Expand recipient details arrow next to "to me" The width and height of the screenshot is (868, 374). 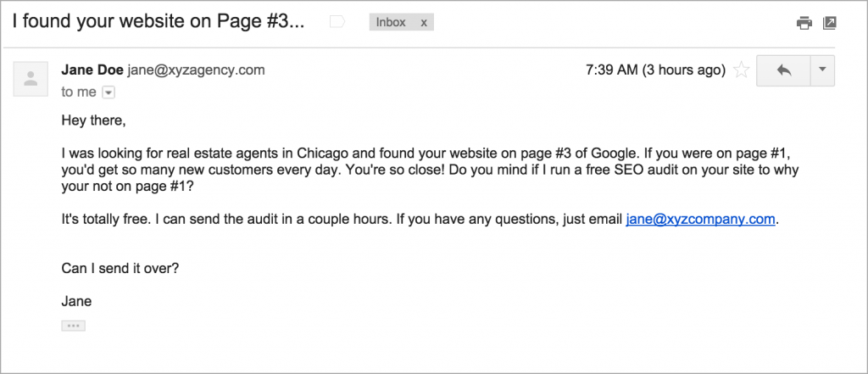point(108,92)
